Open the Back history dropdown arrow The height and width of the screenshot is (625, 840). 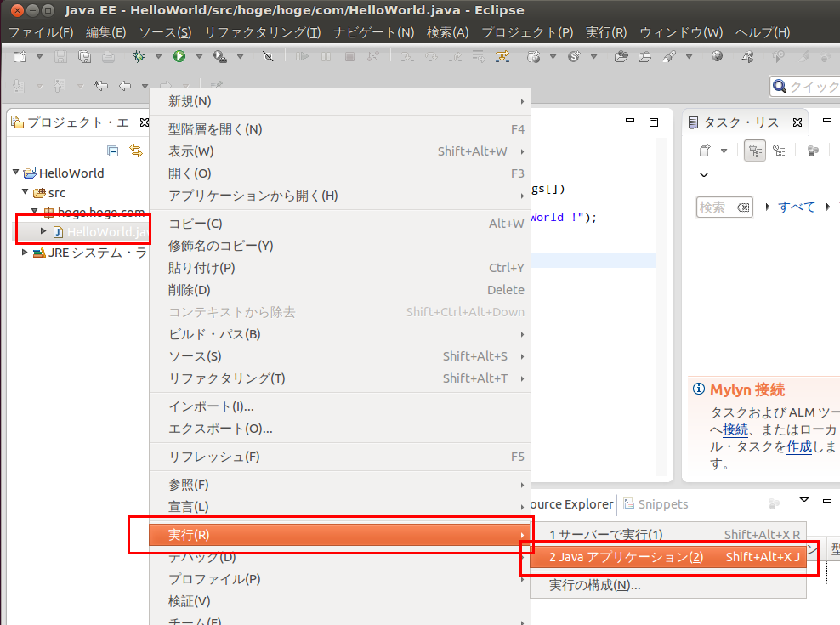[145, 86]
